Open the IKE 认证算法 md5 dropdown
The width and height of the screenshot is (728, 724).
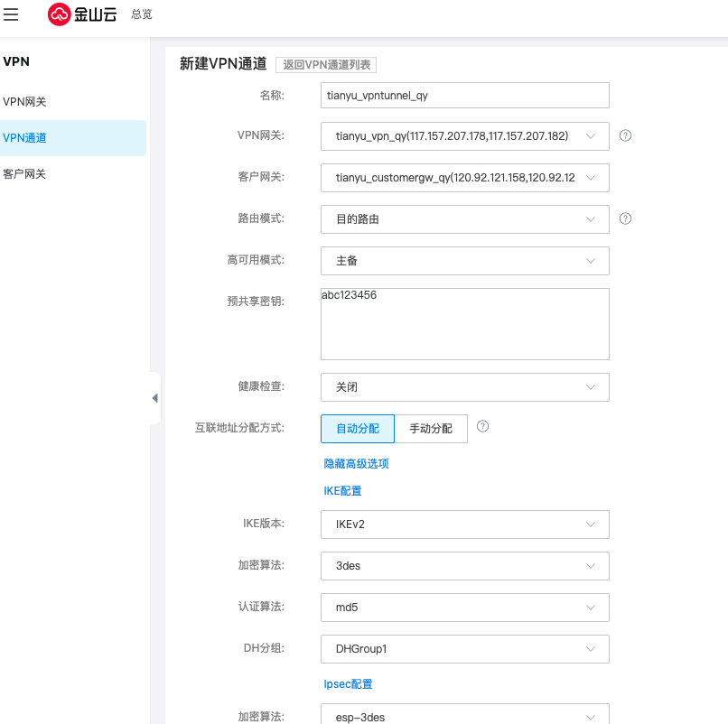coord(465,608)
